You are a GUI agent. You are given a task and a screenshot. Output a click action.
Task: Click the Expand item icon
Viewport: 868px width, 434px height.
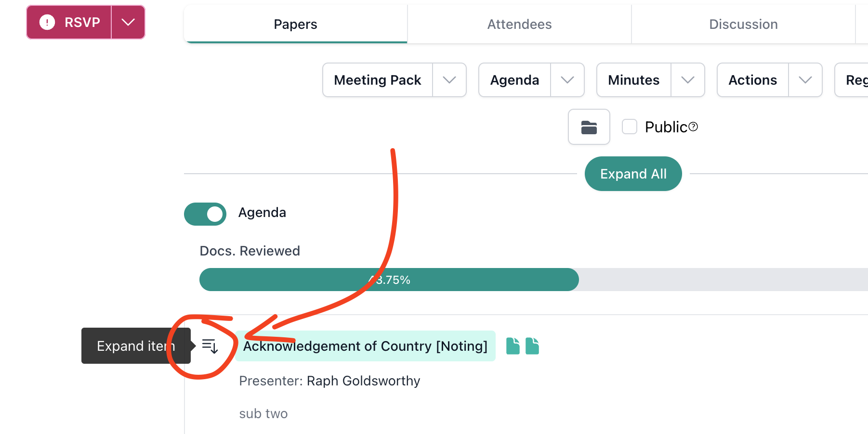[210, 346]
